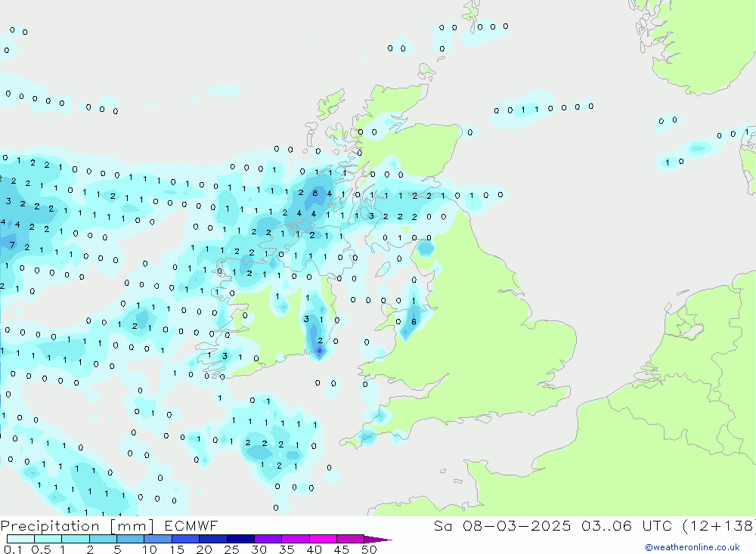Click the 0.1–0.5 mm legend swatch

[x=20, y=539]
